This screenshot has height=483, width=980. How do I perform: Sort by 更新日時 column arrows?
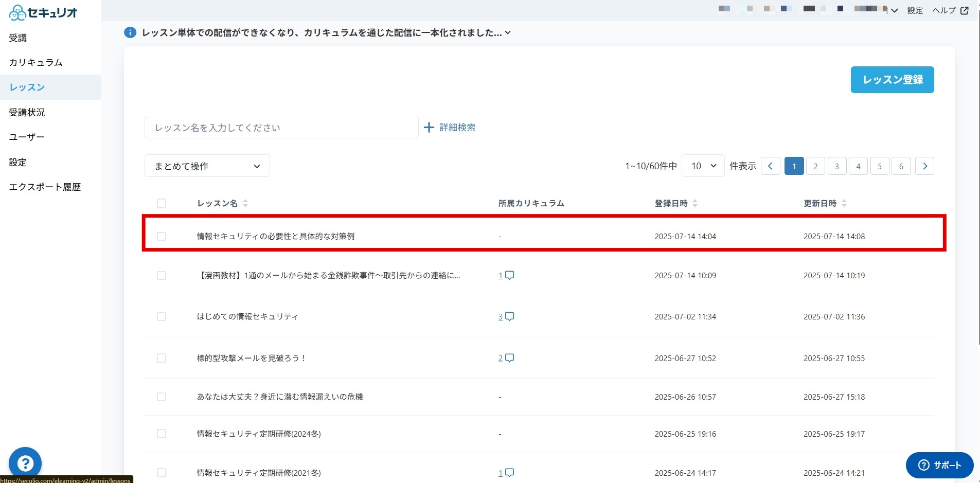[x=844, y=203]
